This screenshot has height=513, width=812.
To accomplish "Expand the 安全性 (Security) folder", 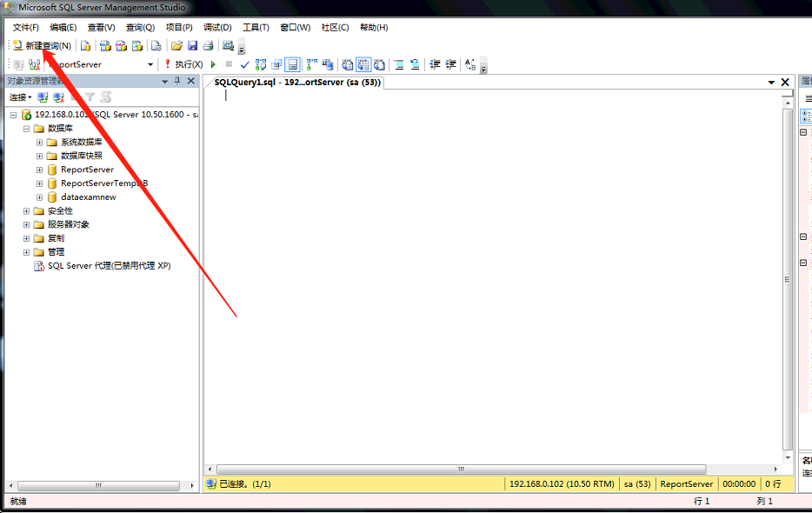I will click(26, 211).
